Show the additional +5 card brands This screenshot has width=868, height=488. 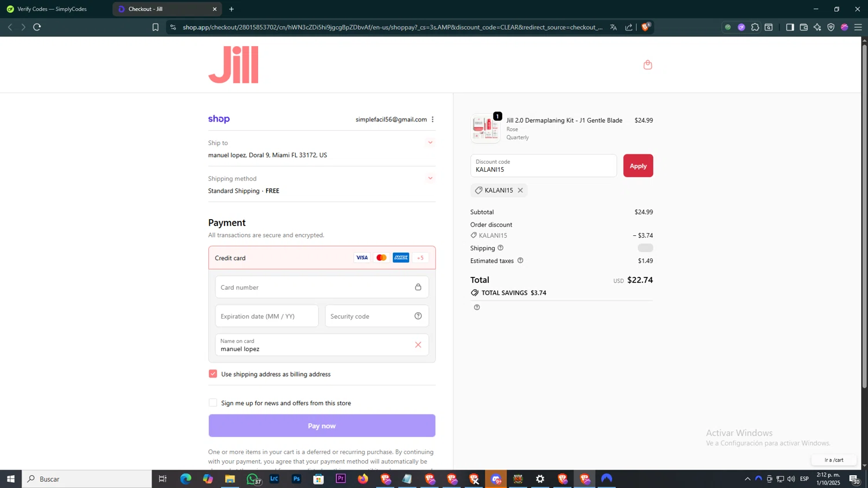click(x=421, y=258)
